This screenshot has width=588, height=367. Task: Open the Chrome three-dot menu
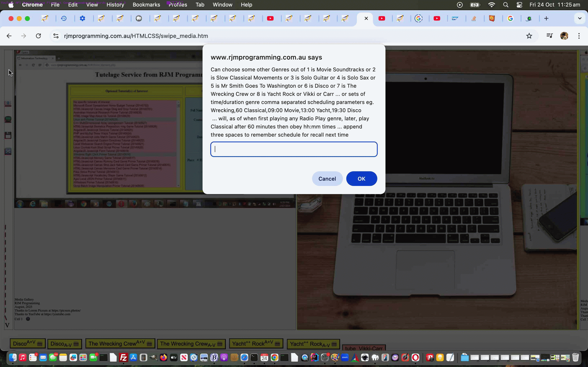click(579, 36)
